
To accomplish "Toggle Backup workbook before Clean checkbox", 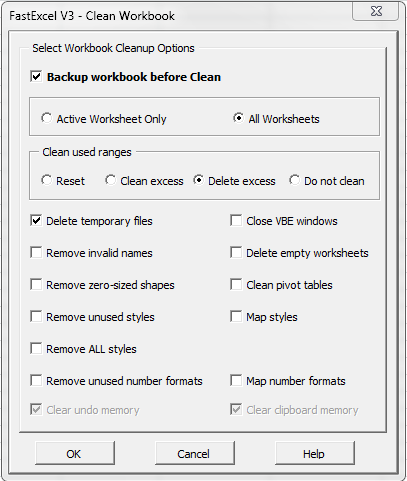I will tap(36, 77).
